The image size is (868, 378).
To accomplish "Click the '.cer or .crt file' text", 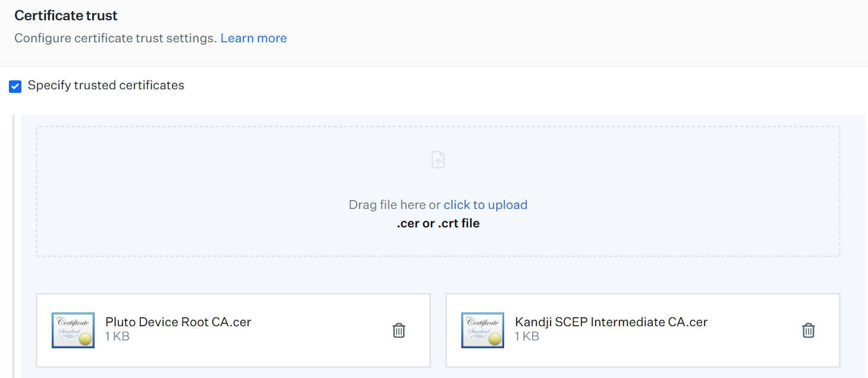I will click(438, 224).
